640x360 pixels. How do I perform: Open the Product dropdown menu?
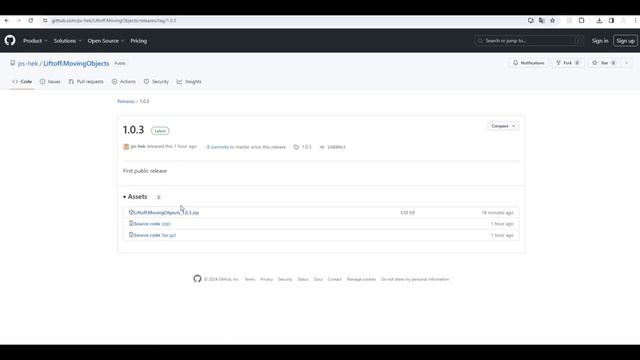coord(35,41)
